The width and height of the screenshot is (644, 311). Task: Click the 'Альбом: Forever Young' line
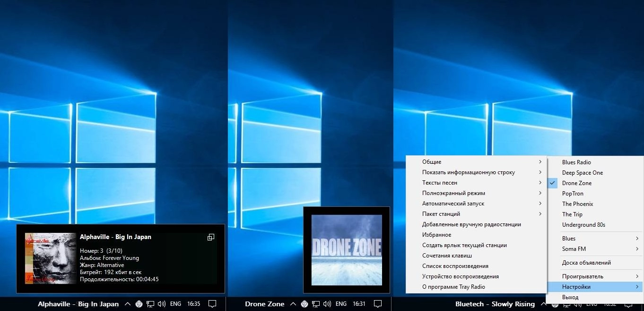[x=109, y=258]
